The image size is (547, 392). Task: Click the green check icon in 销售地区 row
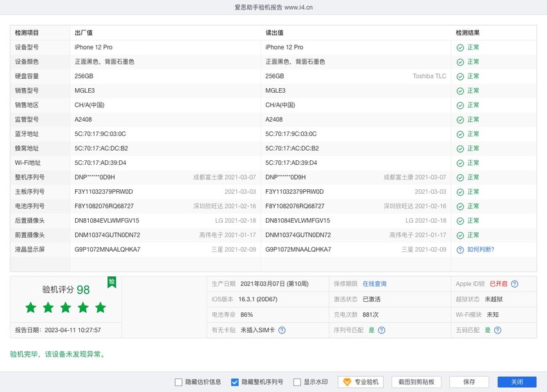460,106
